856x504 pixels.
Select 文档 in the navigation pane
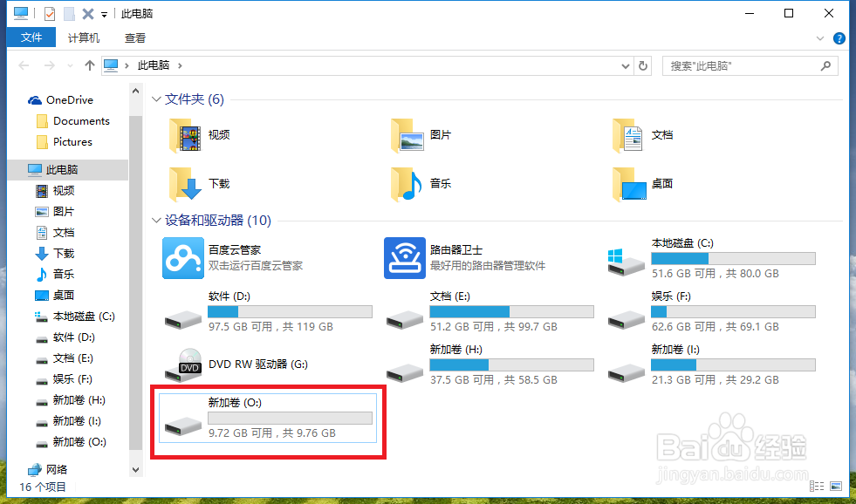point(55,232)
